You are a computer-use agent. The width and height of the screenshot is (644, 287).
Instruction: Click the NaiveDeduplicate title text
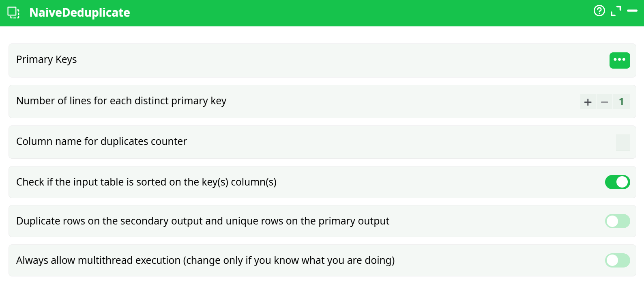[x=79, y=13]
